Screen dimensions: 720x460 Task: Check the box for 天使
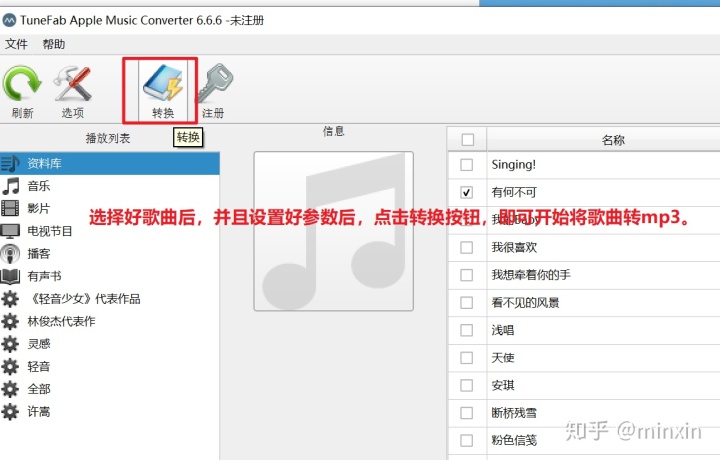tap(467, 358)
